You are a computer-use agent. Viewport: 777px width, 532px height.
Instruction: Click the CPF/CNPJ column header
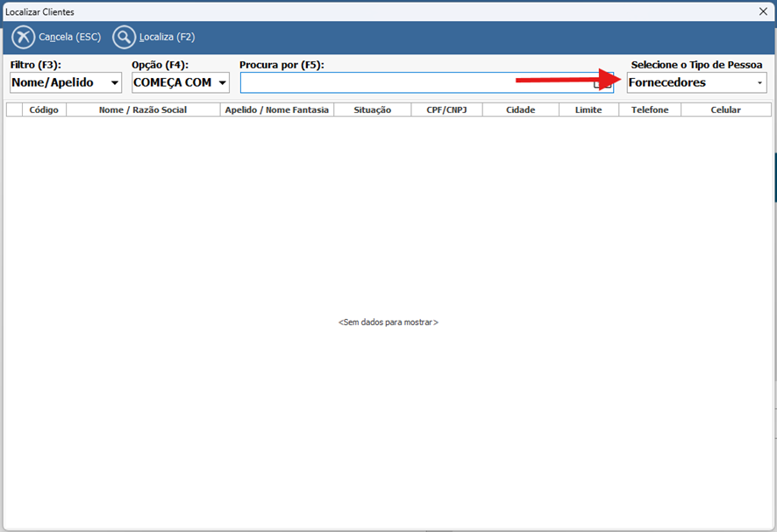coord(447,110)
